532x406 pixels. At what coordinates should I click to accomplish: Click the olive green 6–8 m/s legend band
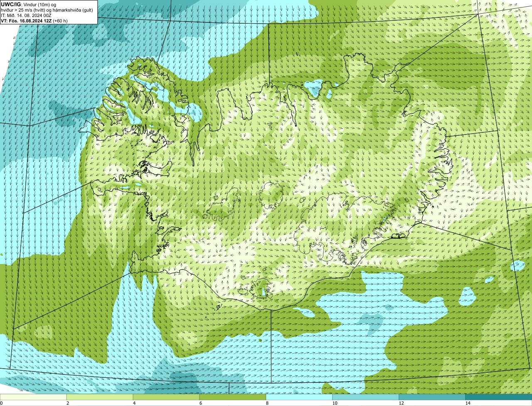click(x=233, y=397)
